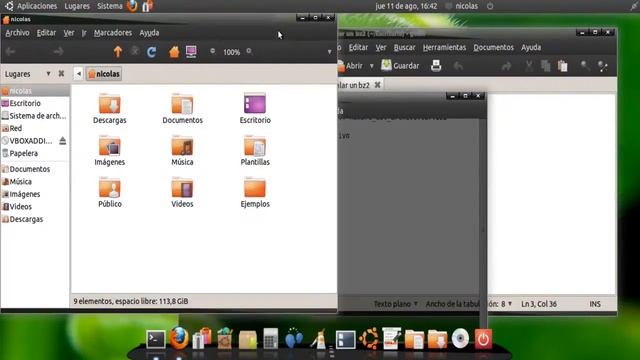Open the Ir menu in Nautilus
Viewport: 640px width, 360px height.
[x=84, y=33]
